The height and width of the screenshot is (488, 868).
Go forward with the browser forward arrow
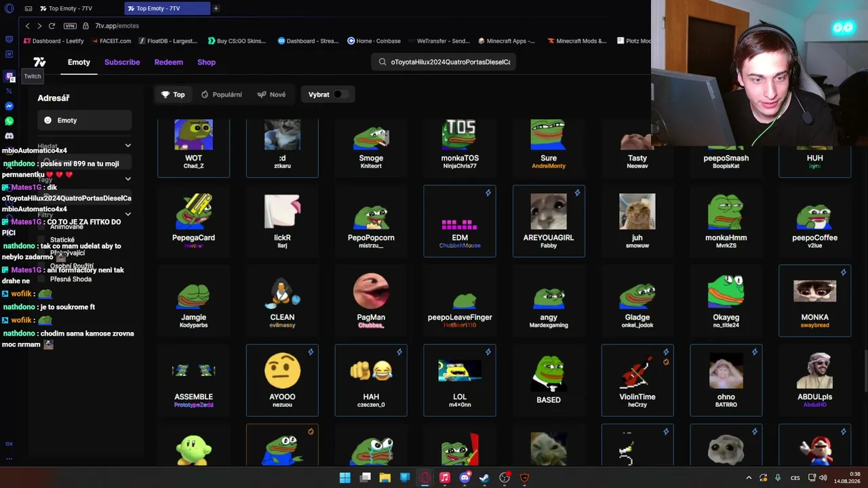tap(39, 26)
